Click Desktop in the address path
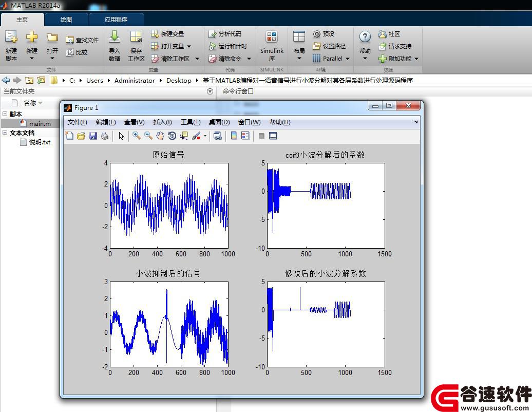Viewport: 532px width, 412px height. pos(179,81)
